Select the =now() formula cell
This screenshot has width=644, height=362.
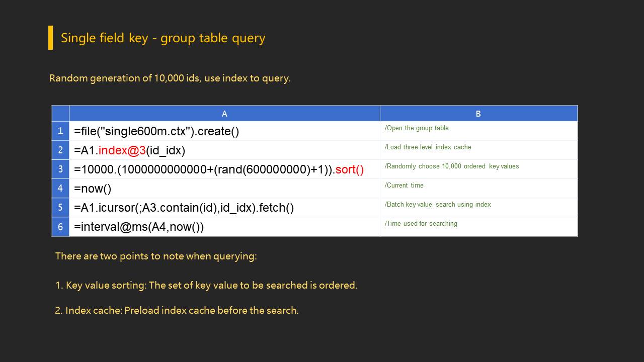(x=93, y=189)
